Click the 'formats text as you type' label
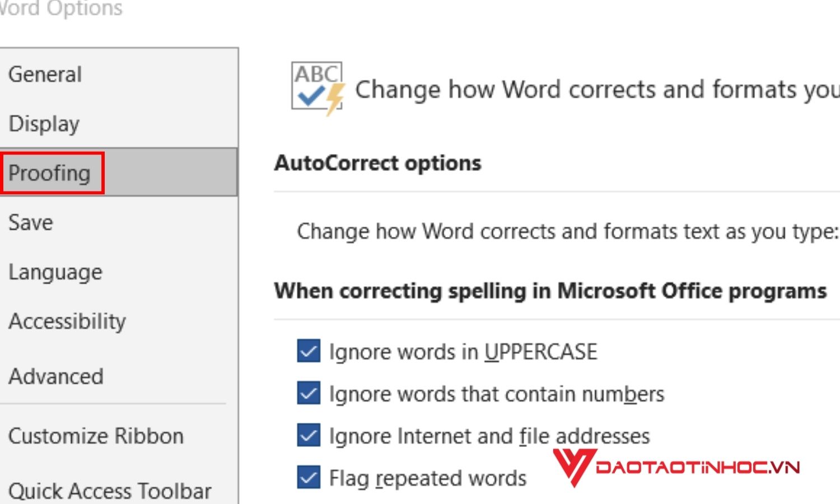 [x=567, y=231]
